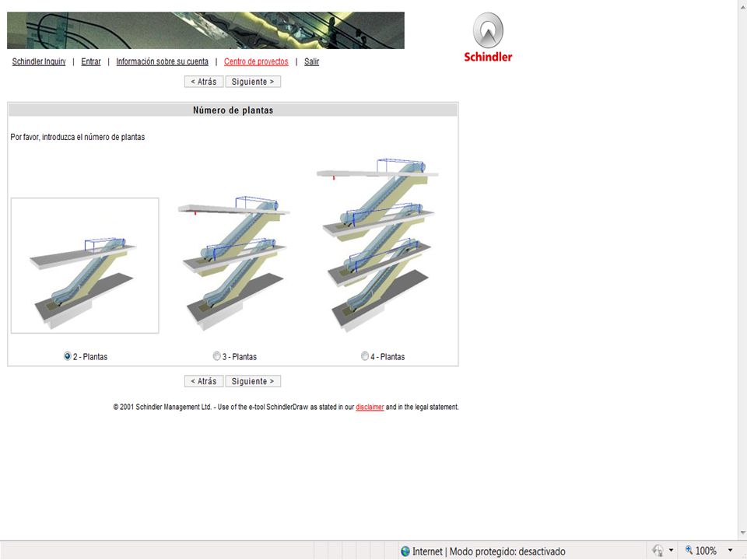
Task: Select the 4 - Plantas radio button
Action: click(x=365, y=356)
